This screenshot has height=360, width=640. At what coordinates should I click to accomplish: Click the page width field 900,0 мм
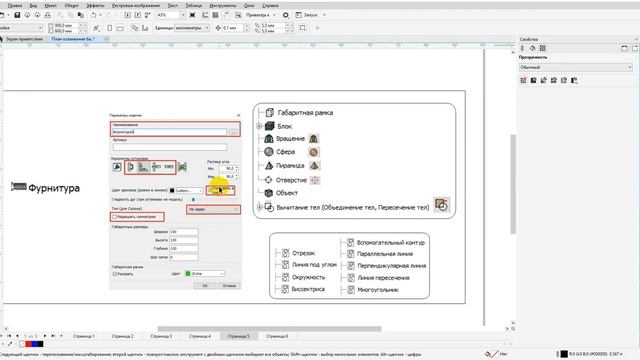click(66, 25)
